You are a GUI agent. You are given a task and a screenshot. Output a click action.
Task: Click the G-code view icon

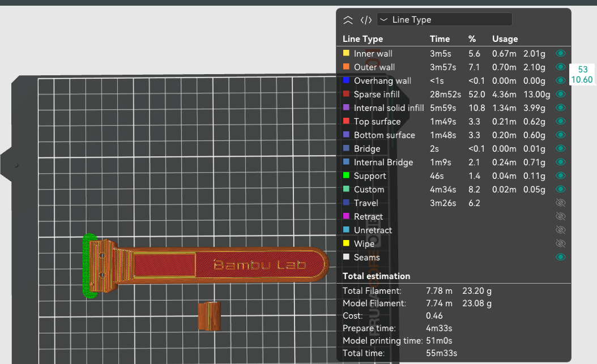[x=366, y=20]
